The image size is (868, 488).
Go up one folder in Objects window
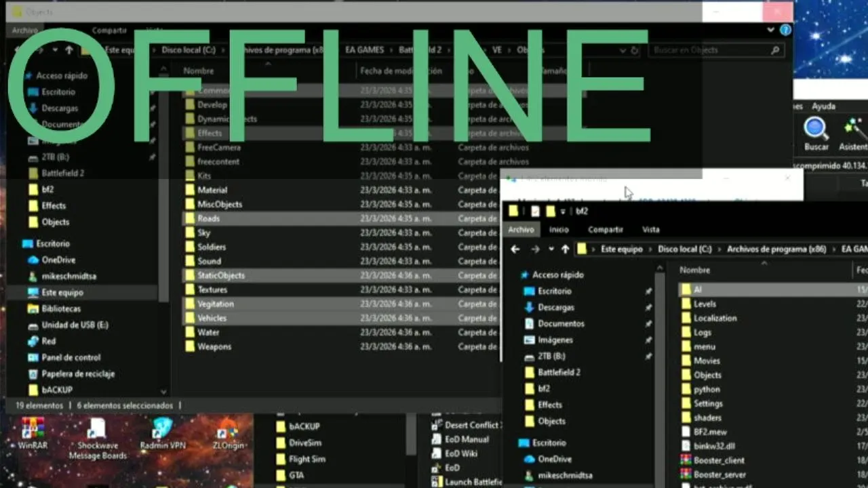[x=68, y=50]
